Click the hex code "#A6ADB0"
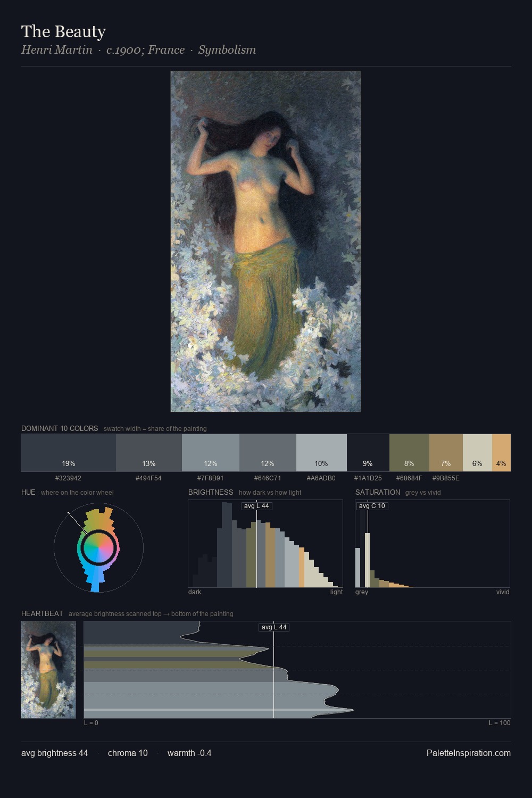Screen dimensions: 532x798 [x=321, y=478]
